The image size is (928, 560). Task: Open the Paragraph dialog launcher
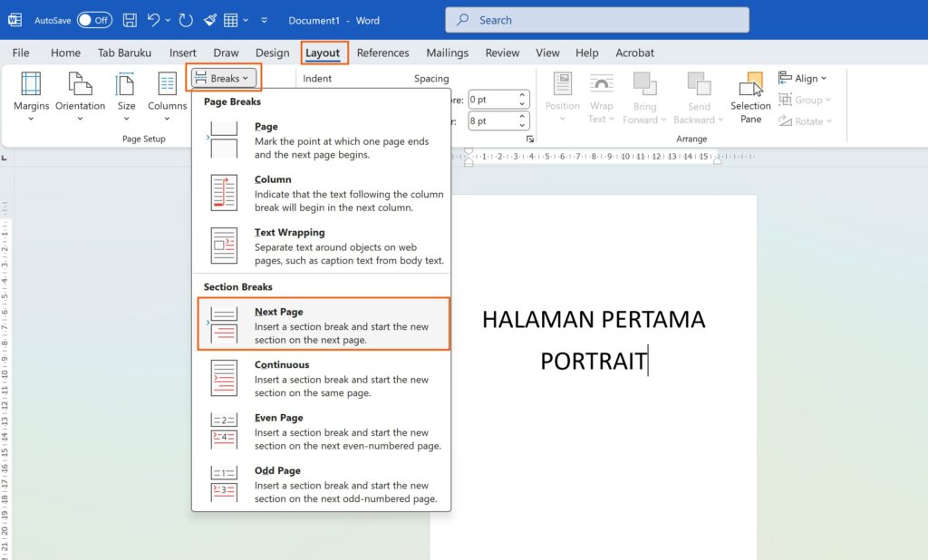531,138
